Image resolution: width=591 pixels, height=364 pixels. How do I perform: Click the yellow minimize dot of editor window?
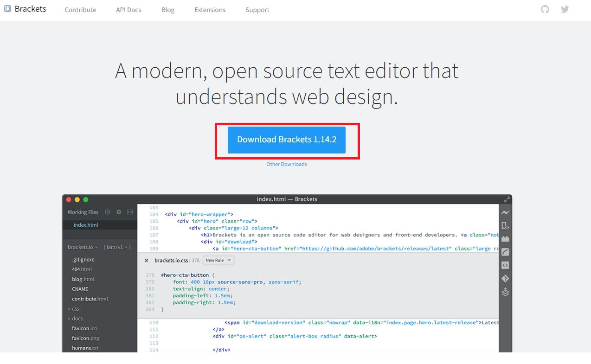click(77, 199)
